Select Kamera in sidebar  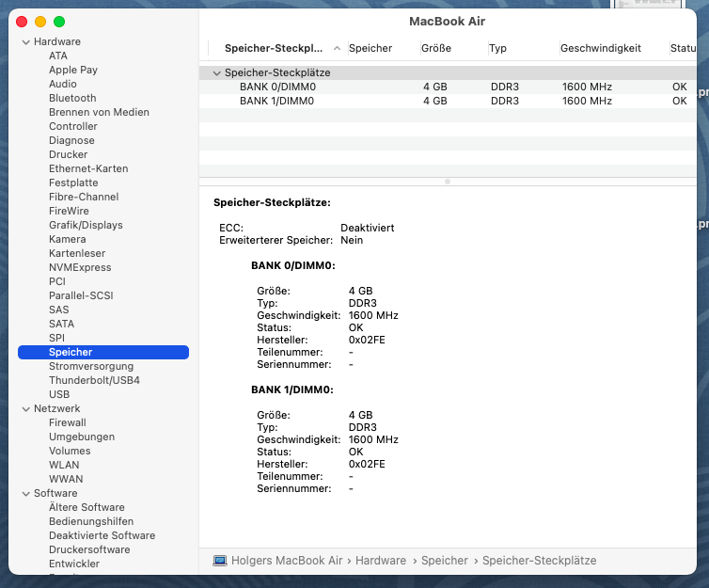(68, 239)
